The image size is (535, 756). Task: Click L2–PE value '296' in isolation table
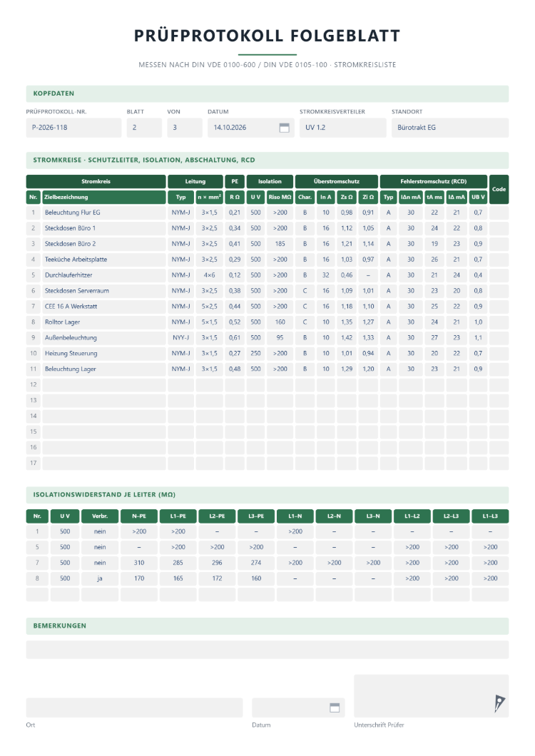coord(217,563)
